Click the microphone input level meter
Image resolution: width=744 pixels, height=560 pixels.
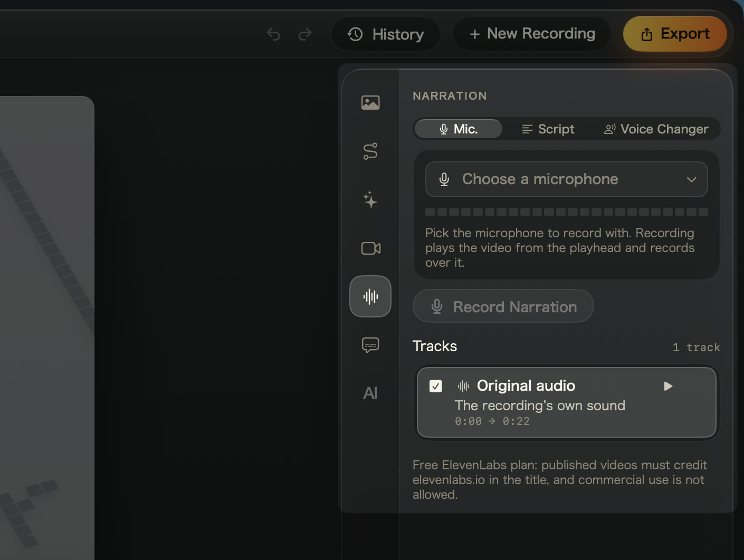[567, 212]
